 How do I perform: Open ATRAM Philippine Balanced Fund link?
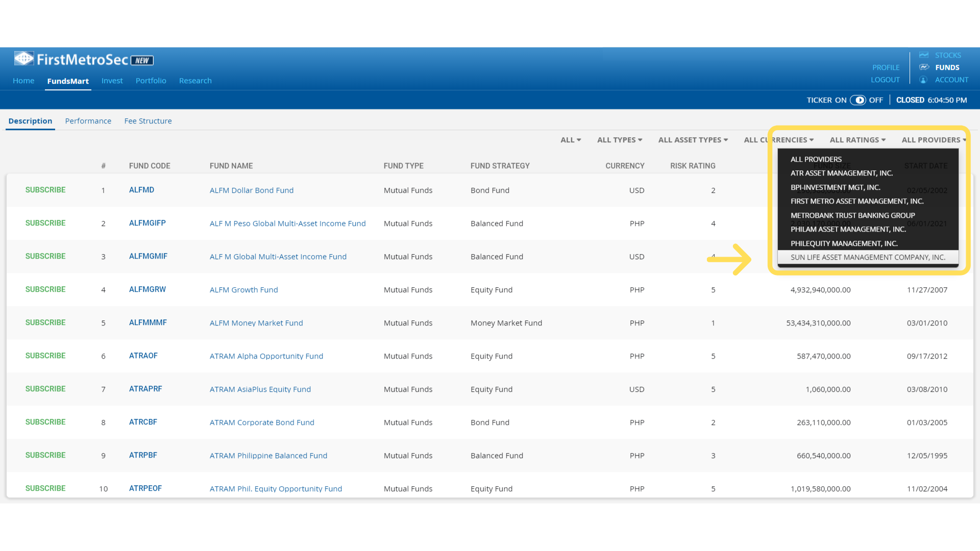pyautogui.click(x=268, y=456)
